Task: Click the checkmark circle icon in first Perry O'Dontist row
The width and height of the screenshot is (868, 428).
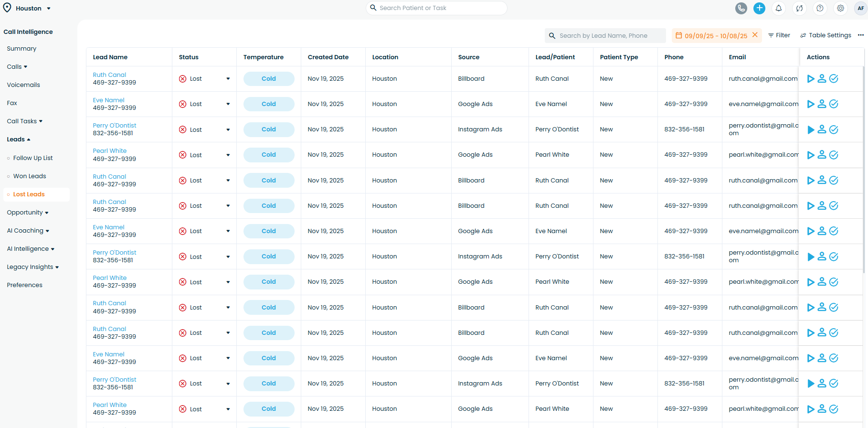Action: coord(834,129)
